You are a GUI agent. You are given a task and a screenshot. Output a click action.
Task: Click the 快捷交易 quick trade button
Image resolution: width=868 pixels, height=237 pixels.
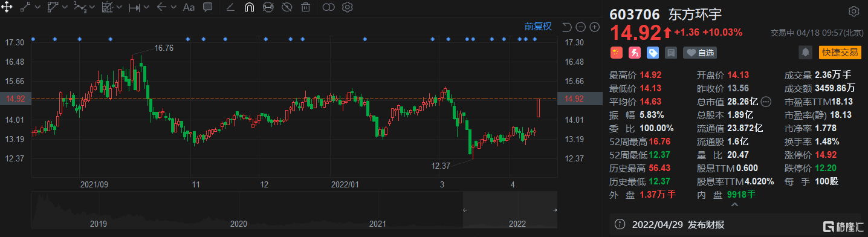pos(840,53)
